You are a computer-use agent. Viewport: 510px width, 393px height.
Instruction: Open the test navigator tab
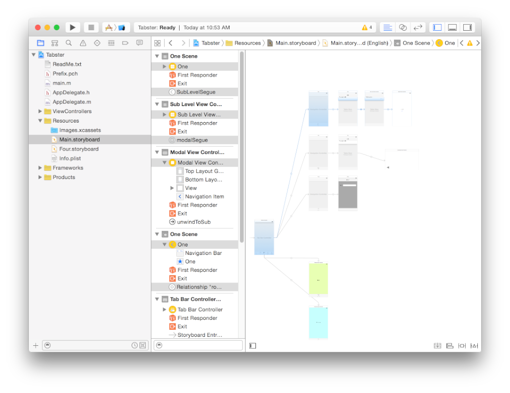click(97, 43)
